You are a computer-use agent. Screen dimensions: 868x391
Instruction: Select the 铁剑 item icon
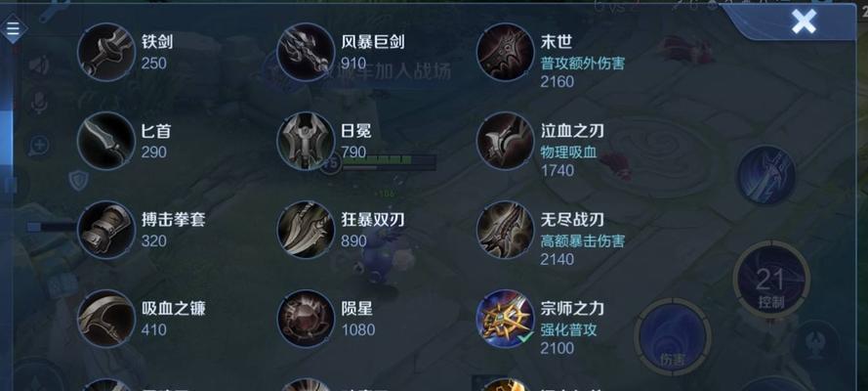(106, 52)
